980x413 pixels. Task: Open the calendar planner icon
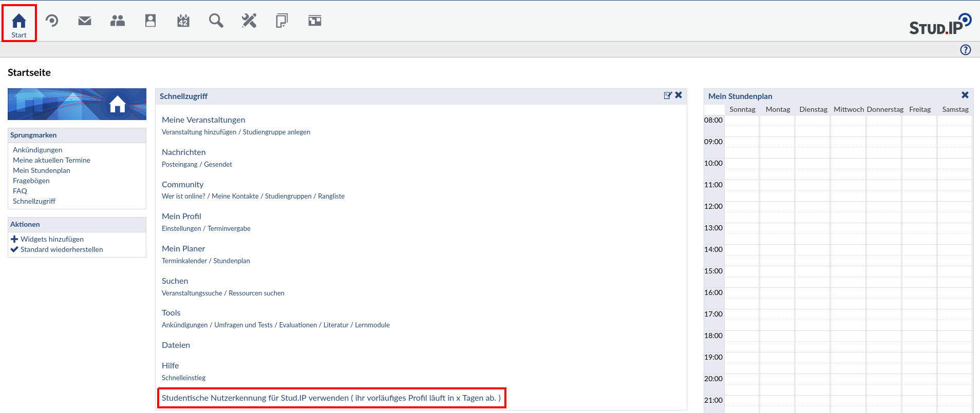(x=183, y=21)
